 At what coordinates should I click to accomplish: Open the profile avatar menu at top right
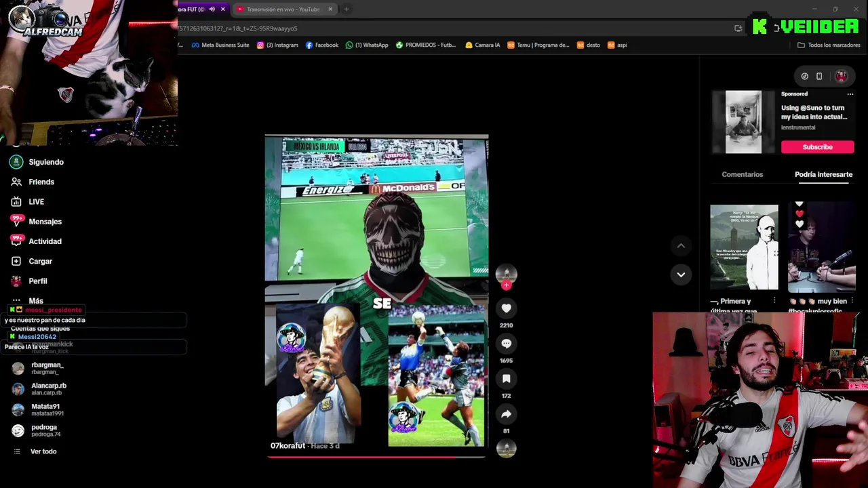coord(841,77)
